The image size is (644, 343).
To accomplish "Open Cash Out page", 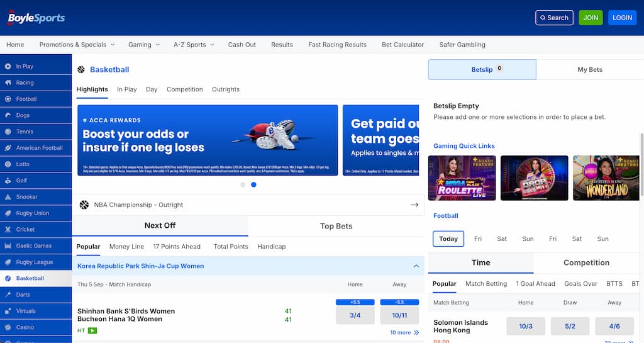I will pos(242,45).
